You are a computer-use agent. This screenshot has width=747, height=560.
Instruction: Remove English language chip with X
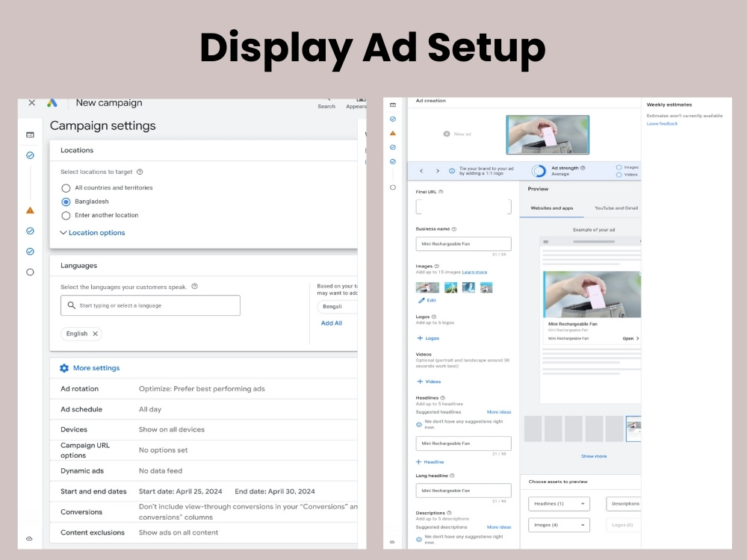click(x=96, y=334)
